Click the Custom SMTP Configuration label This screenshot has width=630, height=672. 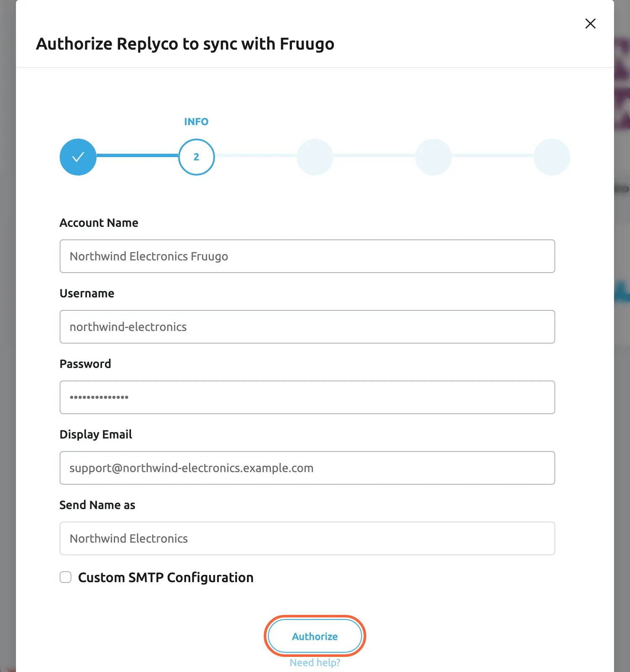click(166, 577)
